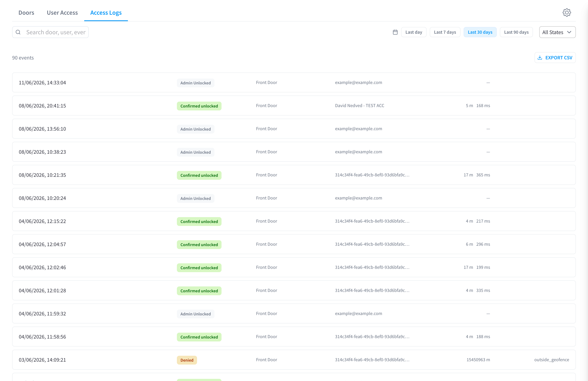Focus the search door, user, event field
588x381 pixels.
(50, 32)
